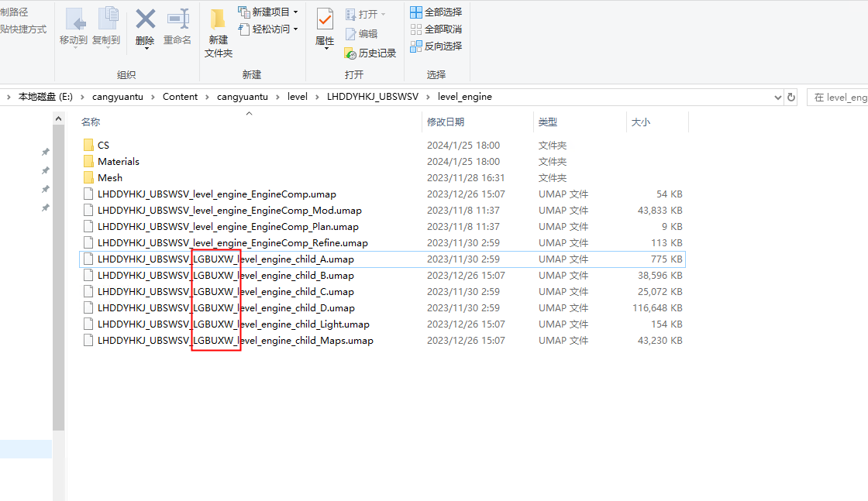868x501 pixels.
Task: Go to level in the breadcrumb path
Action: point(298,97)
